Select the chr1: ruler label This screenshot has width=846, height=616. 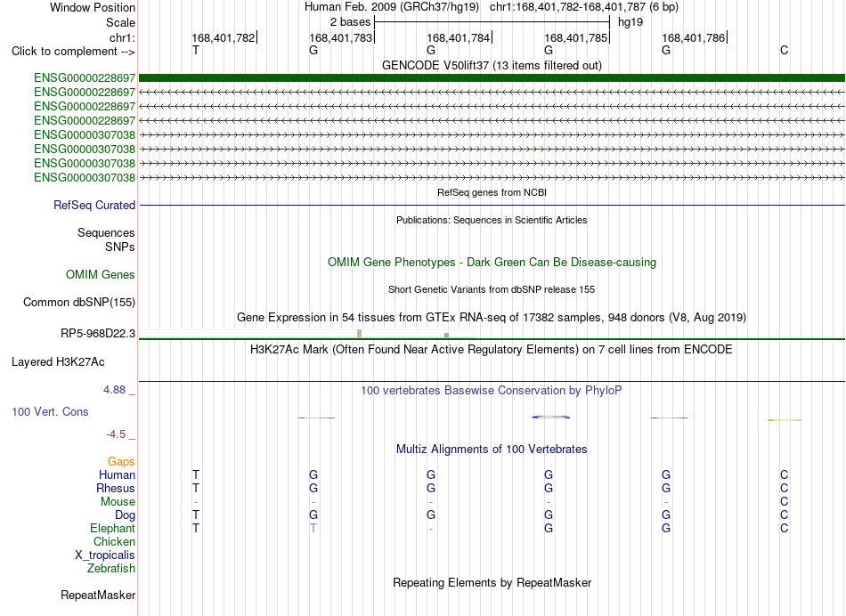tap(122, 37)
